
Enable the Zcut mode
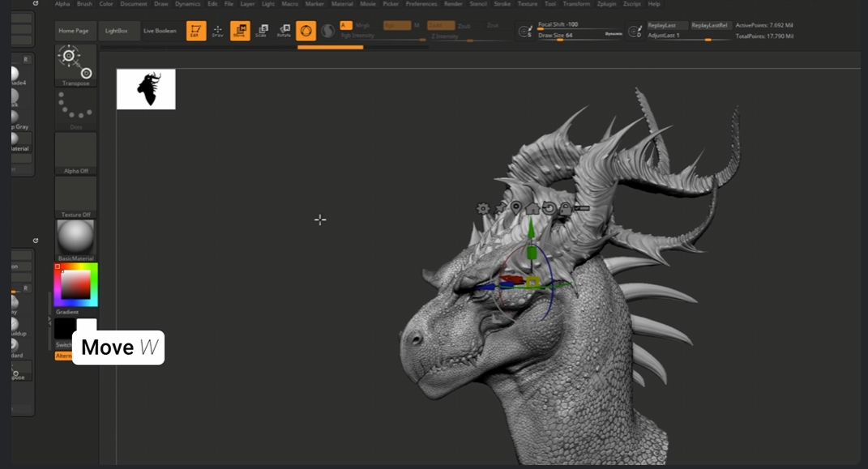point(493,25)
